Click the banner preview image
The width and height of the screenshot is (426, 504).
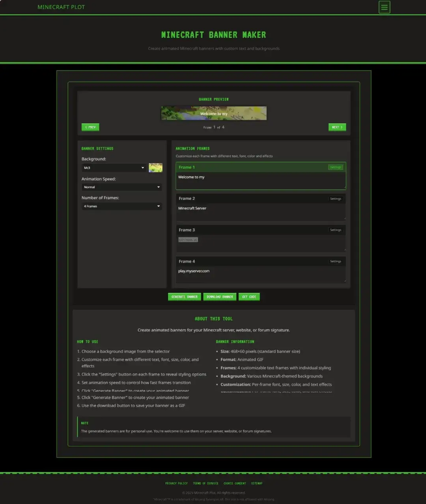[x=214, y=113]
